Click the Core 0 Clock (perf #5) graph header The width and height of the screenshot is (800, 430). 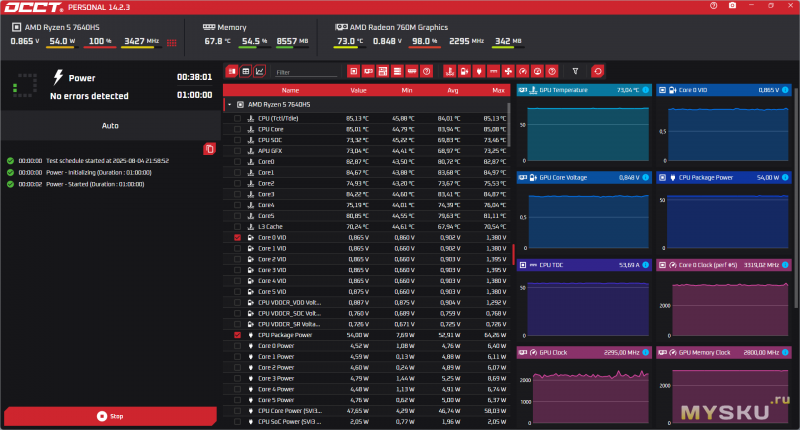724,265
